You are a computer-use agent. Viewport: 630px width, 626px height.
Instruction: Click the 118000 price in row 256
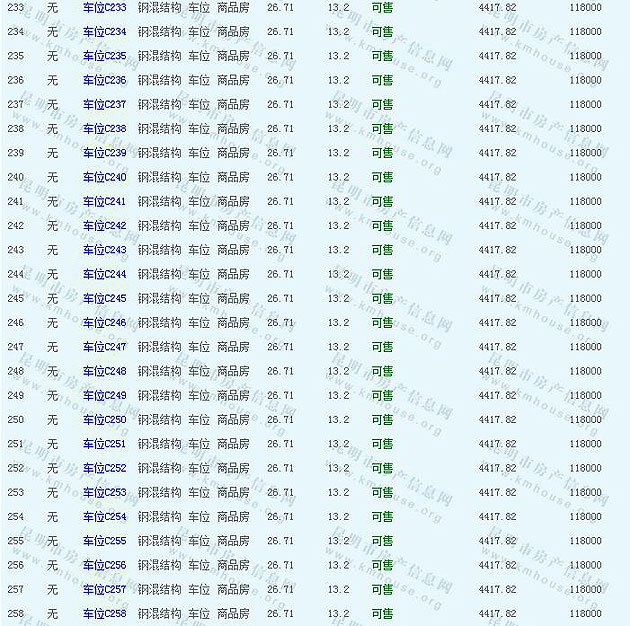[x=585, y=565]
